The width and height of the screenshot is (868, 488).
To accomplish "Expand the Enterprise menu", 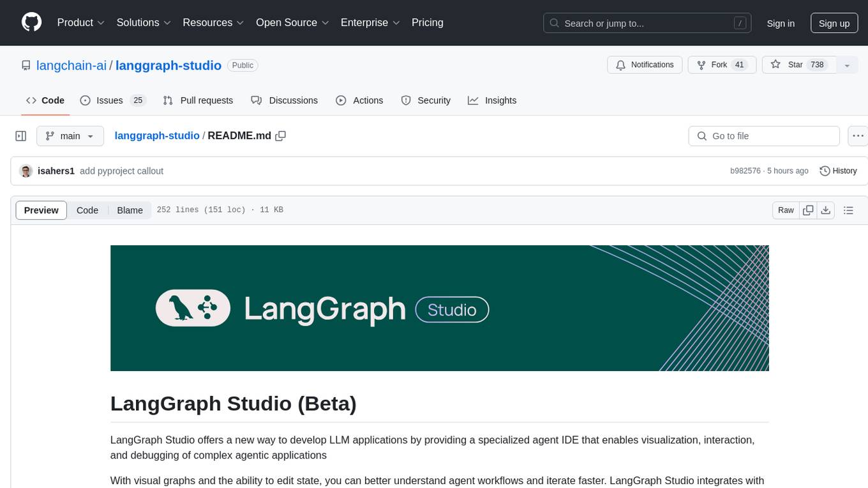I will (370, 22).
